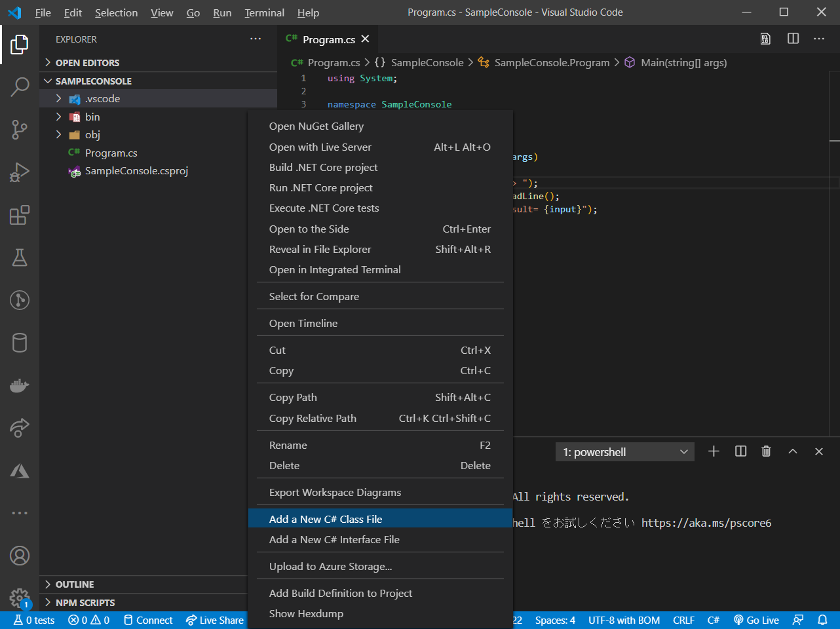Image resolution: width=840 pixels, height=629 pixels.
Task: Choose Open in Integrated Terminal
Action: pyautogui.click(x=380, y=270)
